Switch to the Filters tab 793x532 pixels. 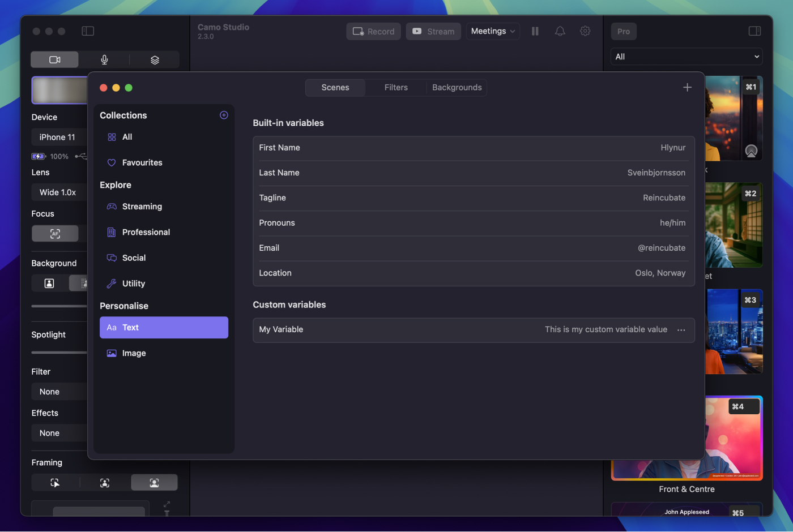[396, 88]
